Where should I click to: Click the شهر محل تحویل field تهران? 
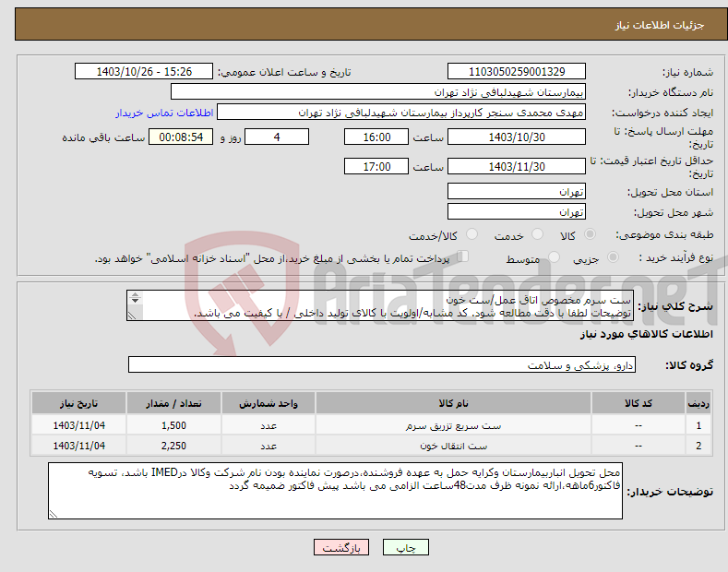coord(517,211)
